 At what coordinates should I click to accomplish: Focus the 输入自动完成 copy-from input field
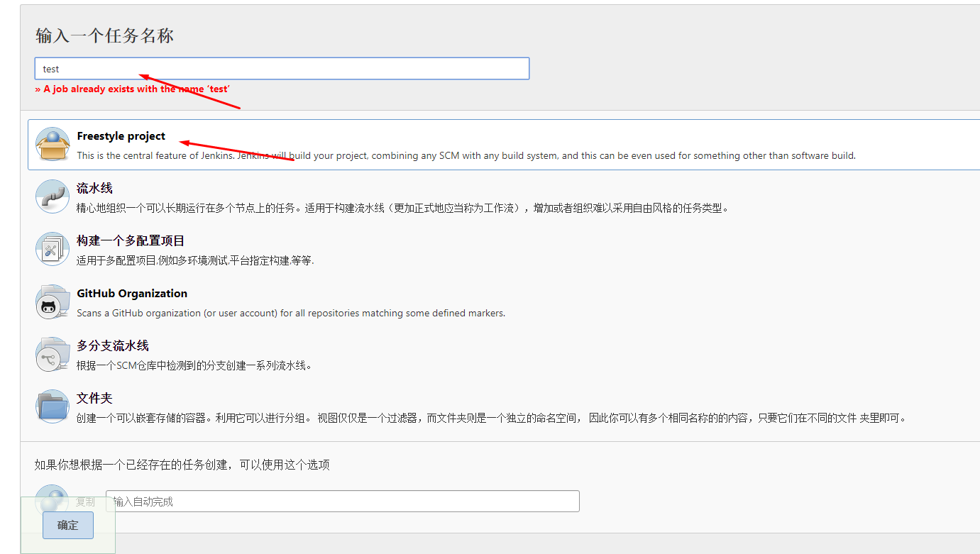[343, 502]
